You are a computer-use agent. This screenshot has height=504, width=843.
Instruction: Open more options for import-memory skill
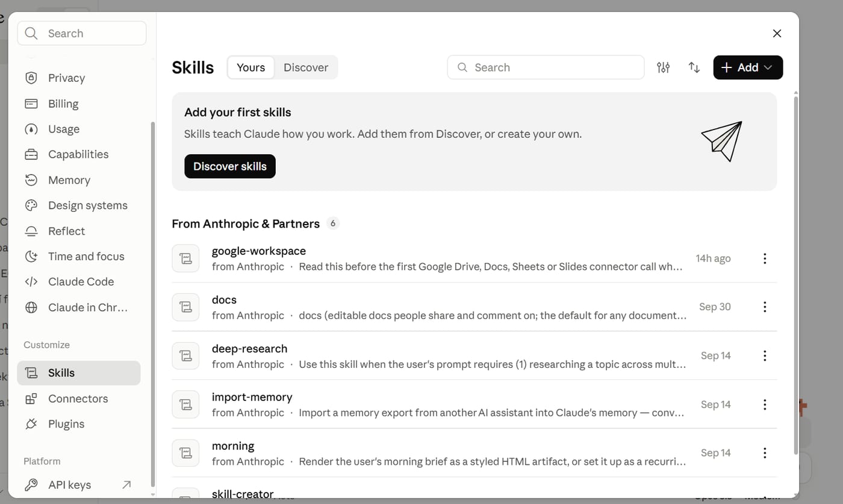765,405
